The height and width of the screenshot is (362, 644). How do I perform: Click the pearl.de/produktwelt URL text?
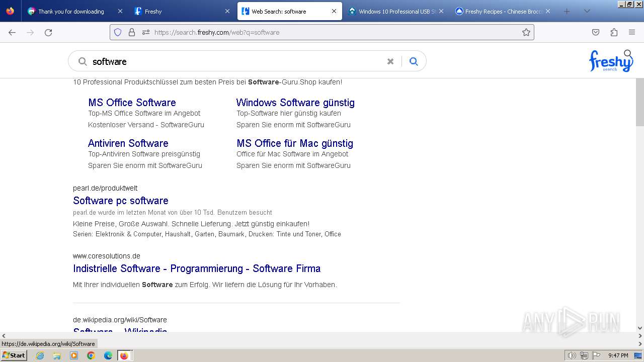click(x=105, y=188)
